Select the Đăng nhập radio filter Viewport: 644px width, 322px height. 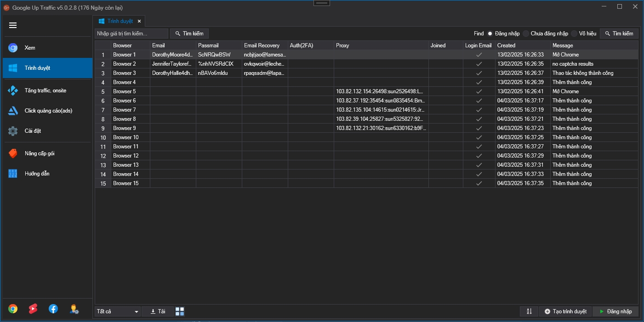click(490, 34)
